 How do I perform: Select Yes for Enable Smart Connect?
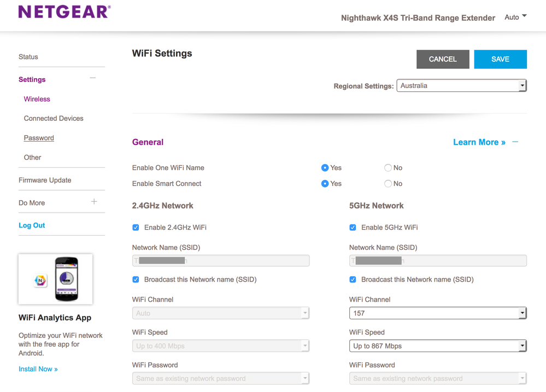[325, 184]
